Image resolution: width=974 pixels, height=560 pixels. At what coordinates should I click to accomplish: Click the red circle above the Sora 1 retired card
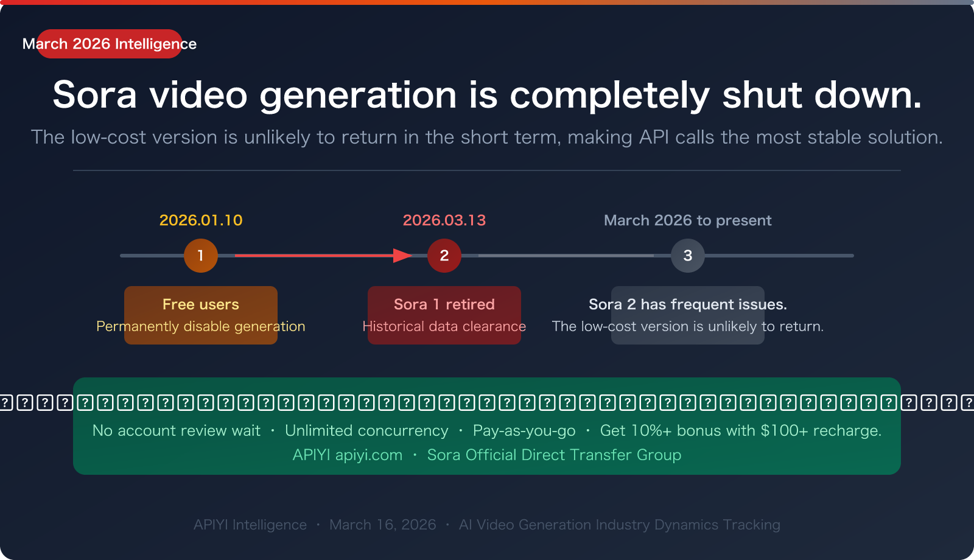[x=444, y=256]
